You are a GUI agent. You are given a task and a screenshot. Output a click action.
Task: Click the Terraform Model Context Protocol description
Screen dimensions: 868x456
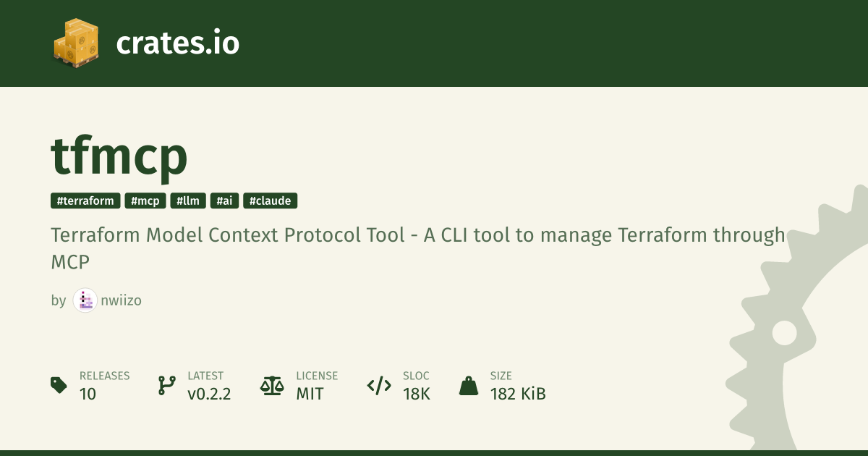(418, 248)
